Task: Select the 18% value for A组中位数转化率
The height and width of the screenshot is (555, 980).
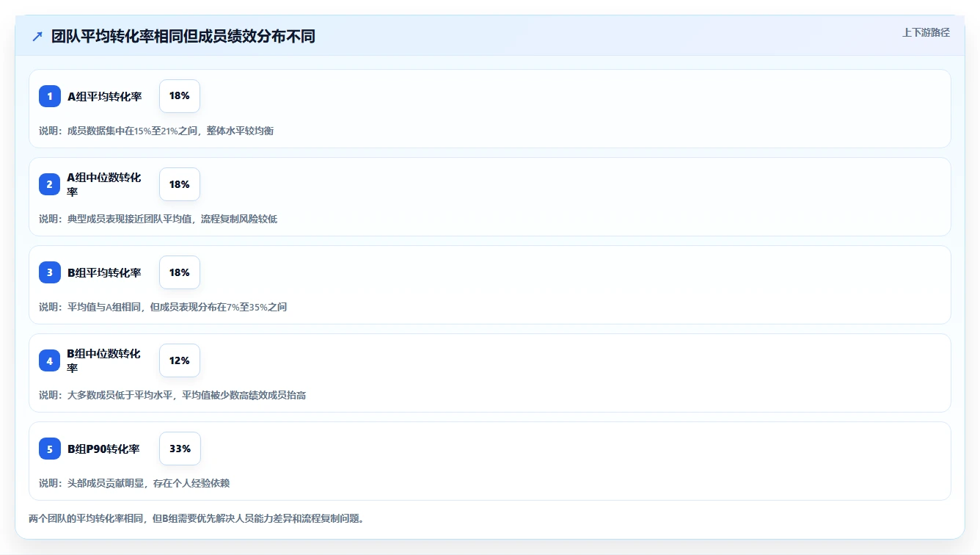Action: click(x=180, y=184)
